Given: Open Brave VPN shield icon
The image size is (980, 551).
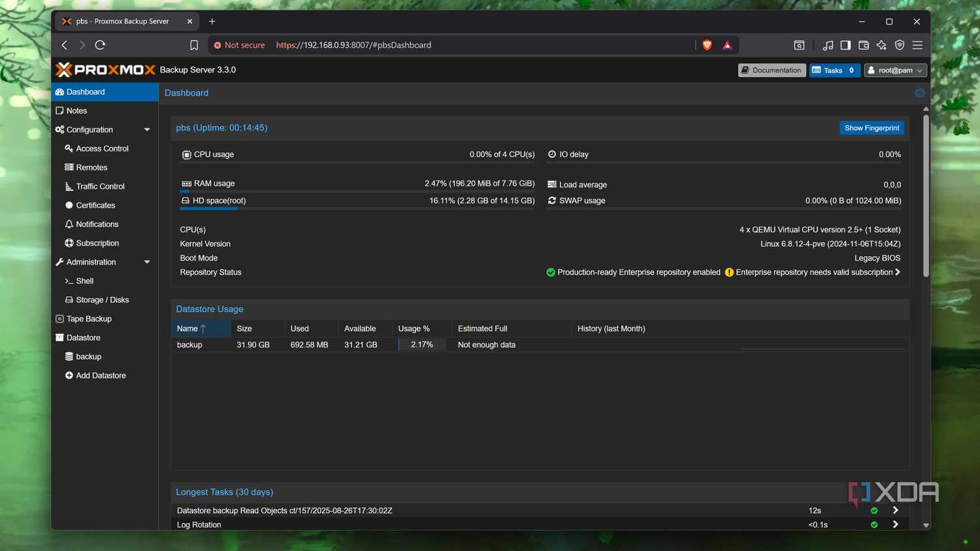Looking at the screenshot, I should (x=900, y=45).
